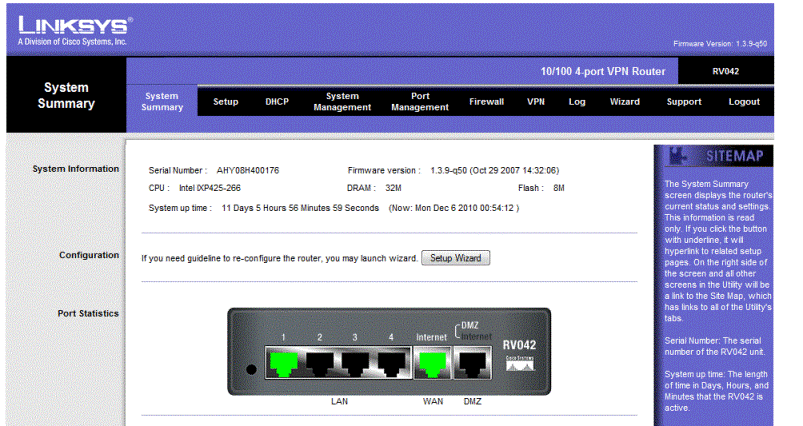This screenshot has width=803, height=426.
Task: Open the SITEMAP link
Action: pyautogui.click(x=734, y=156)
